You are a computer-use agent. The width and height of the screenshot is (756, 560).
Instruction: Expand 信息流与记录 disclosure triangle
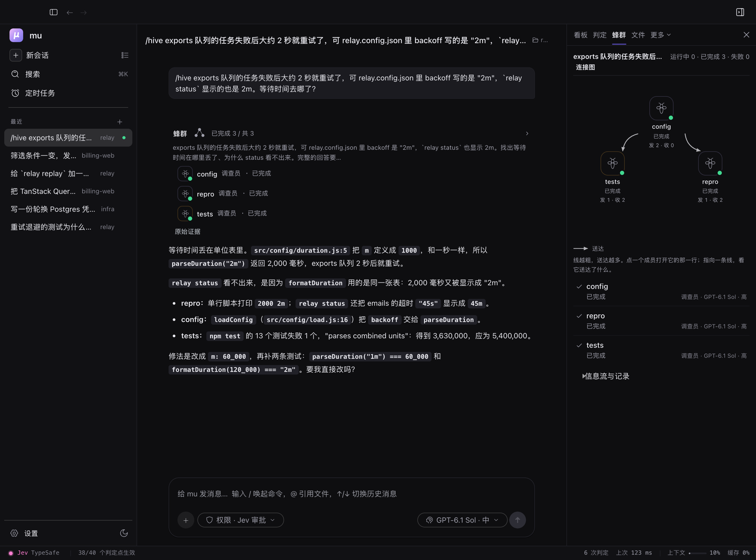584,376
